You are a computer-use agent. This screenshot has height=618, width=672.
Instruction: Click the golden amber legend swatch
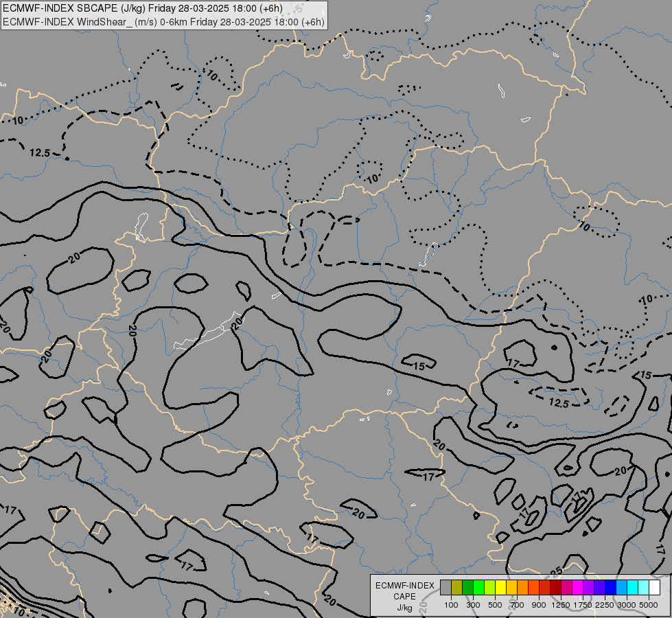coord(511,587)
